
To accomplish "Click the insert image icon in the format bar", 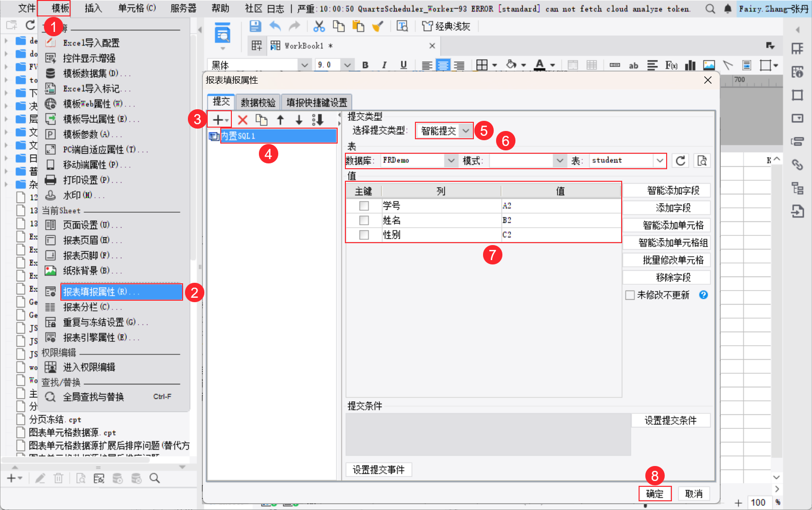I will (x=709, y=65).
